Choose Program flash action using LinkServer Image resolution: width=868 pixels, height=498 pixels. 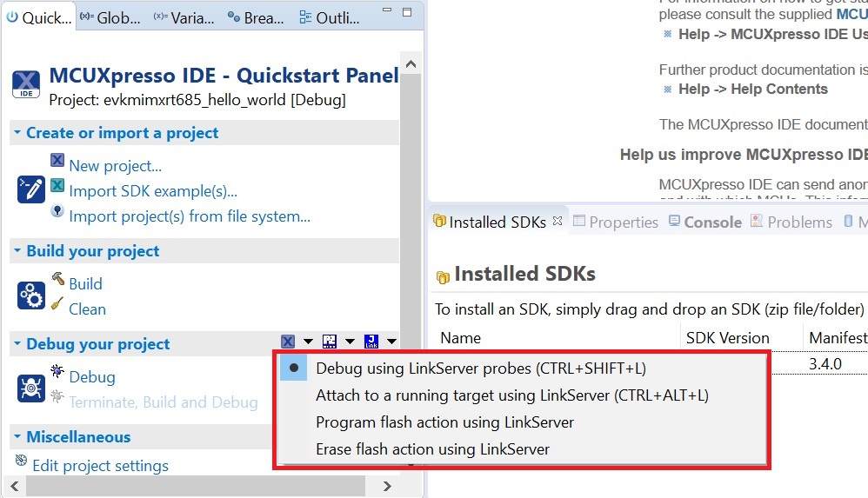pos(444,422)
